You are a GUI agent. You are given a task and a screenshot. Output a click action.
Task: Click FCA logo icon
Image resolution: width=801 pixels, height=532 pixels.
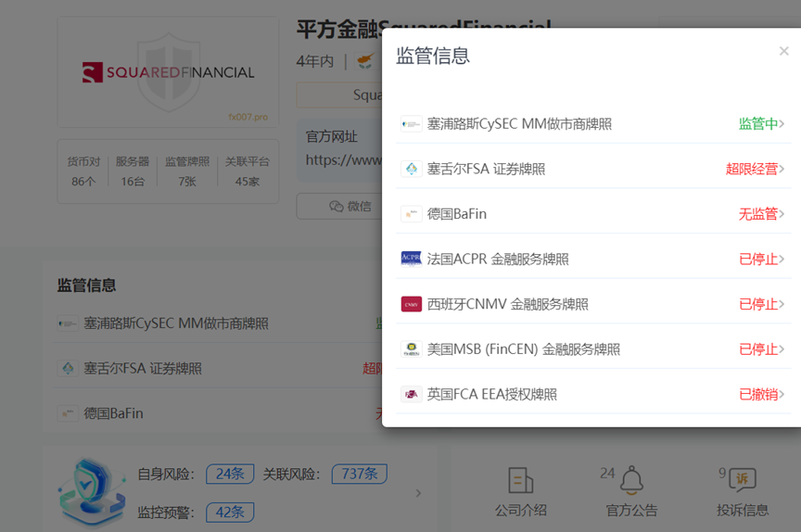(412, 394)
